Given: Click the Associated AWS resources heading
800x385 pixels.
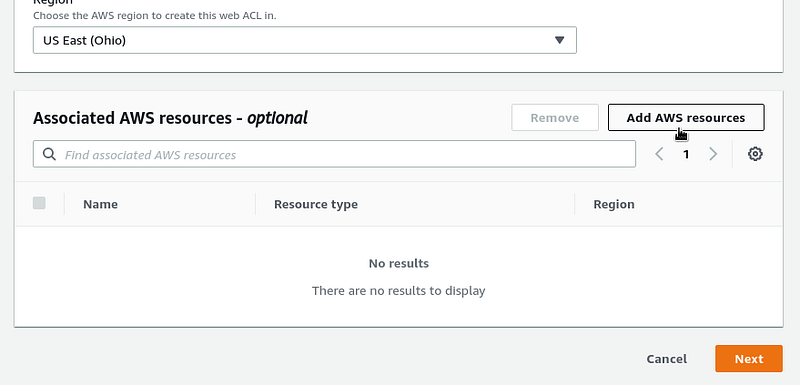Looking at the screenshot, I should (x=170, y=118).
